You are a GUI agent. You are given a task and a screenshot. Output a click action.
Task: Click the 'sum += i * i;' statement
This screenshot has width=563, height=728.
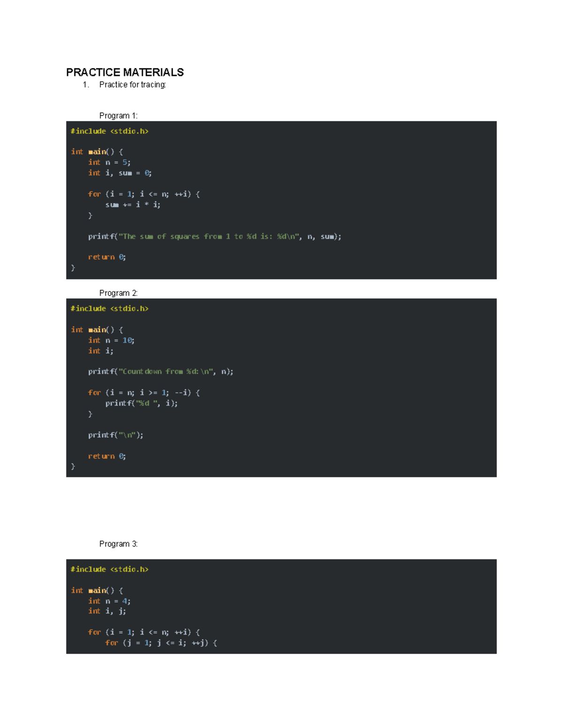(133, 205)
